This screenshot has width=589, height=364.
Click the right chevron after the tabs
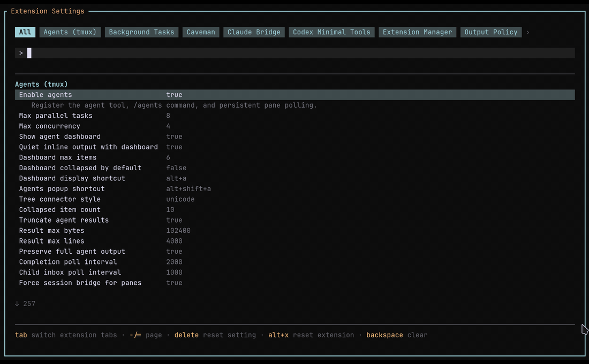click(x=528, y=32)
